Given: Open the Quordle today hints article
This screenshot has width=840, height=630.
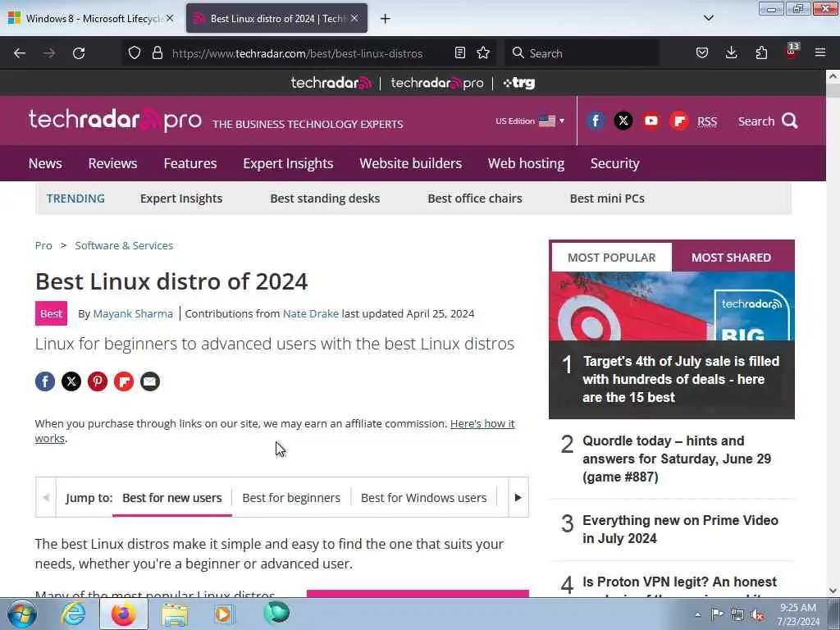Looking at the screenshot, I should tap(677, 459).
